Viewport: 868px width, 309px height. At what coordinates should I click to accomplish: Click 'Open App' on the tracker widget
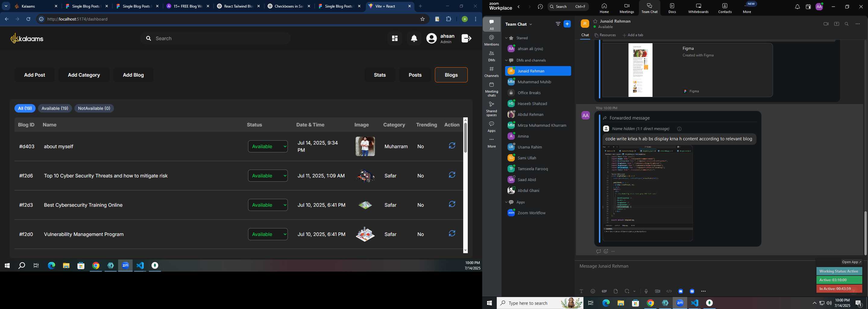[851, 262]
